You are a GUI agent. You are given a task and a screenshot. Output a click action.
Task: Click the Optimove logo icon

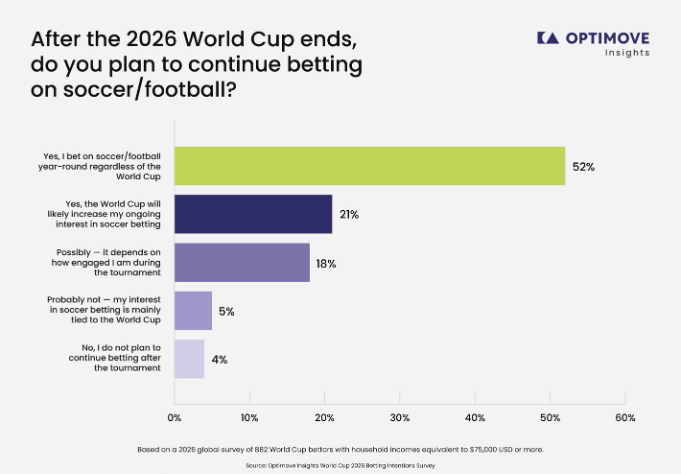pos(548,38)
